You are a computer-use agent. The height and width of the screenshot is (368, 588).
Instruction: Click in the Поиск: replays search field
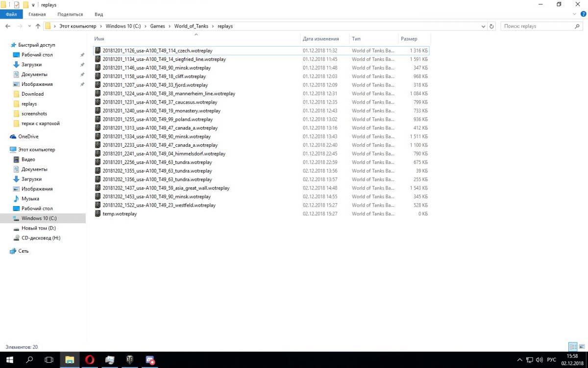pos(537,26)
